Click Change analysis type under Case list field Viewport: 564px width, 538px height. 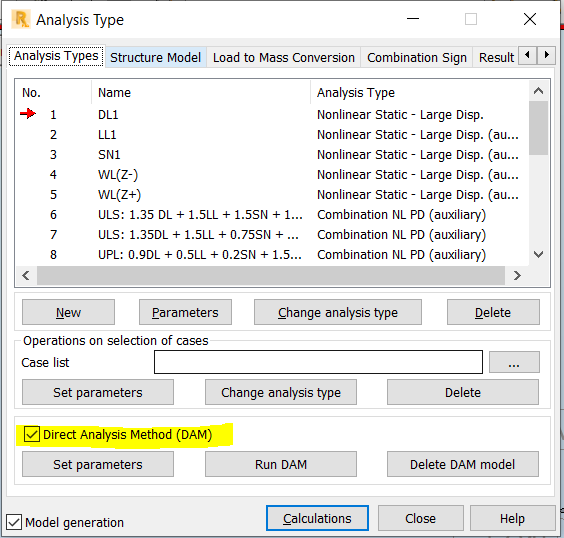(x=281, y=392)
